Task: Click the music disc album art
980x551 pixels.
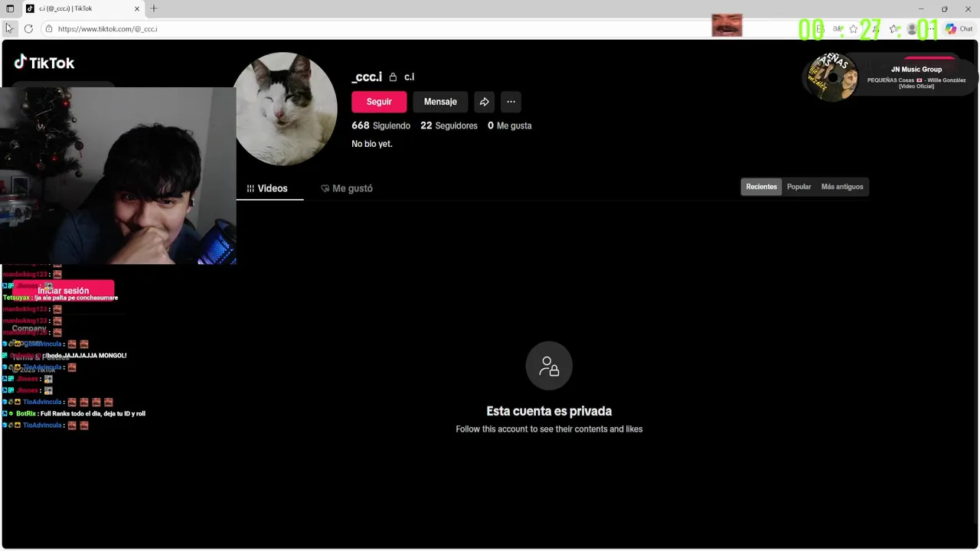Action: [834, 77]
